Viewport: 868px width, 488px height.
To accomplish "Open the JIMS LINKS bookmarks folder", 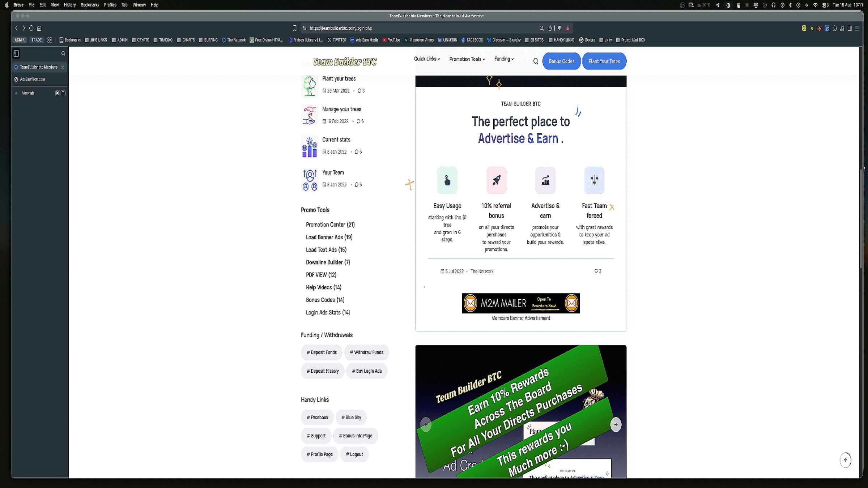I will tap(96, 40).
